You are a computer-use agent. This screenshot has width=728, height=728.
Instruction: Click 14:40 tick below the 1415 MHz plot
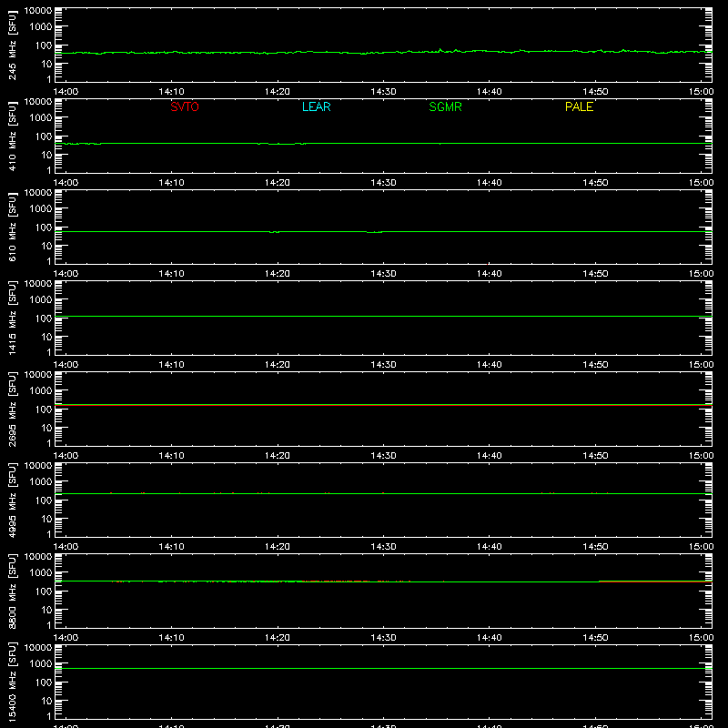tap(490, 365)
